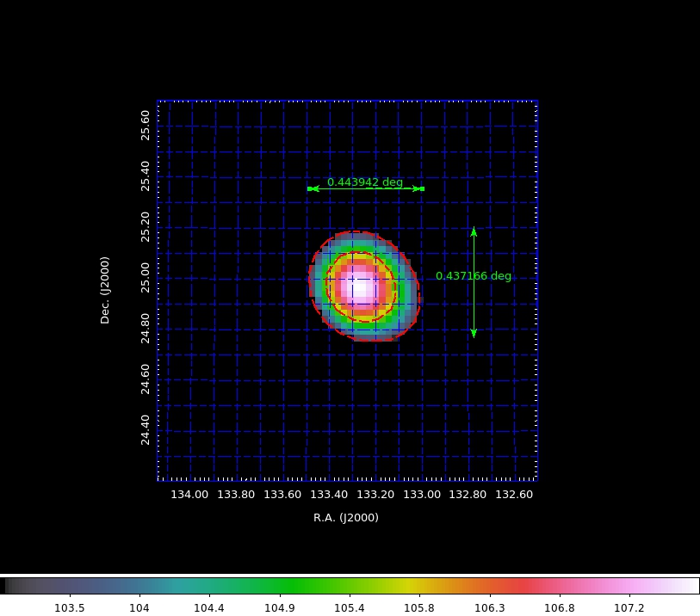700x616 pixels.
Task: Click the 106.8 colorbar tick label
Action: coord(560,608)
